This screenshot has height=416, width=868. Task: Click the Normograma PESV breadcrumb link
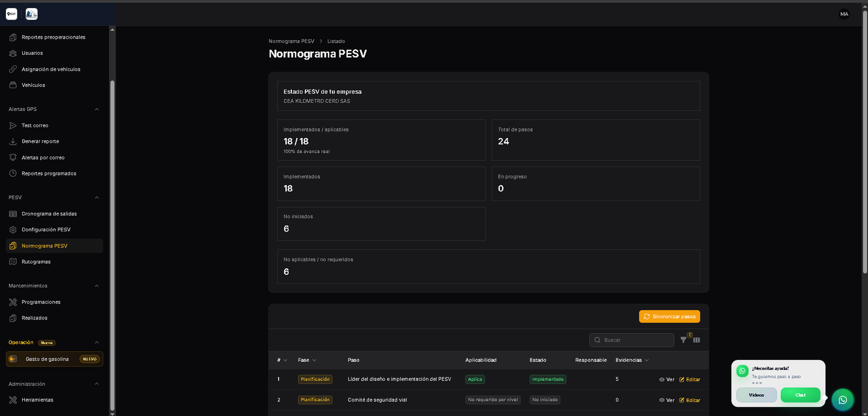point(291,41)
